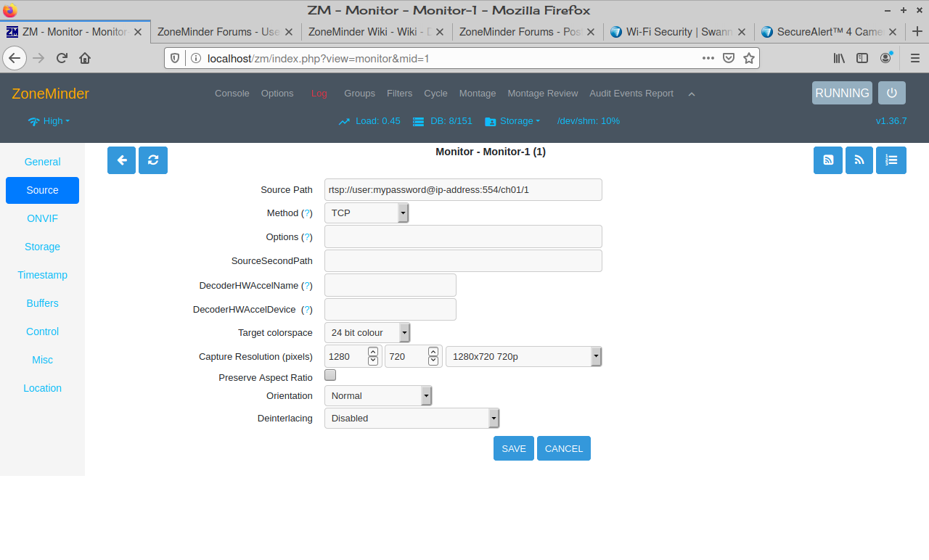Open the Orientation dropdown showing Normal

pos(378,395)
